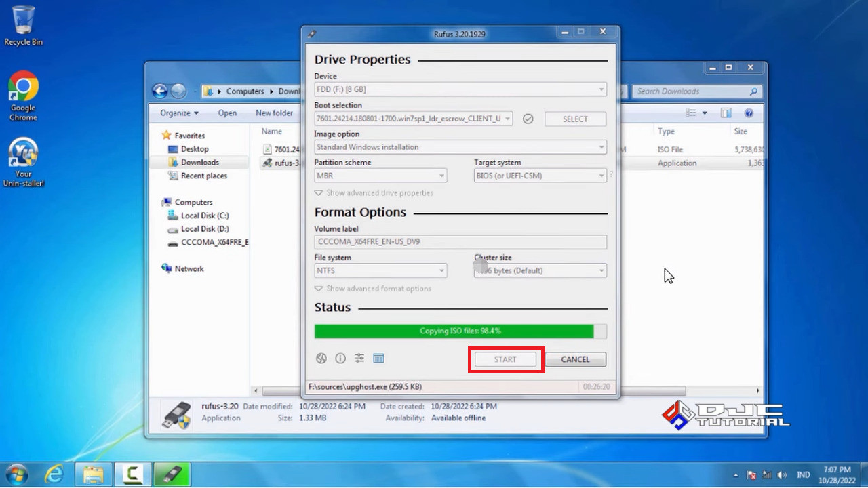Click the Explorer horizontal scrollbar

click(x=475, y=391)
